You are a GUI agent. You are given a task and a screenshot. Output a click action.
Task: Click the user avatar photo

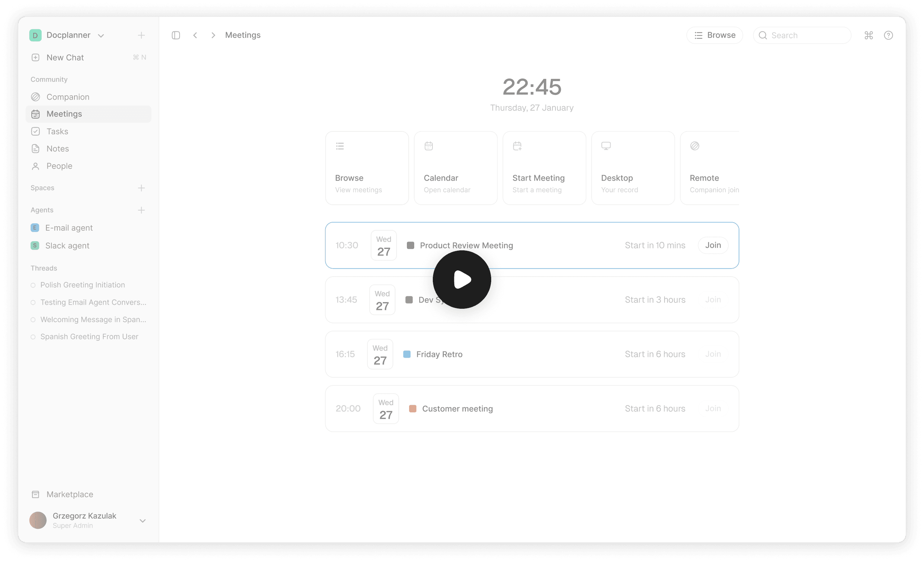tap(38, 520)
